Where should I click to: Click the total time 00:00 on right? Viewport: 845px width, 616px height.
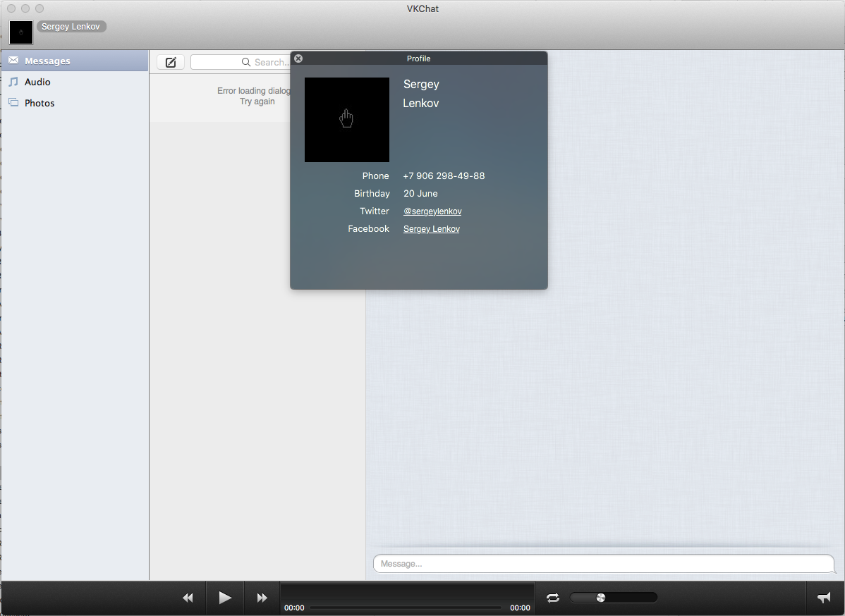pyautogui.click(x=520, y=608)
